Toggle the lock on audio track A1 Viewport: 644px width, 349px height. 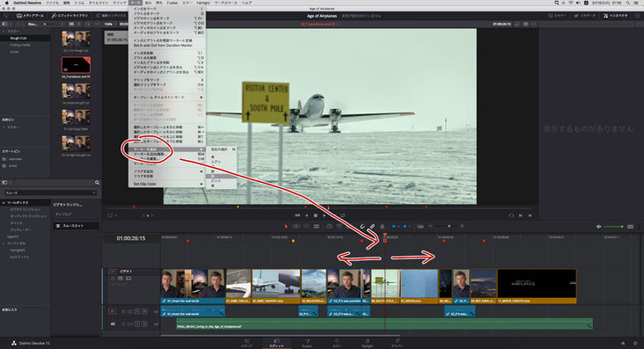[123, 311]
